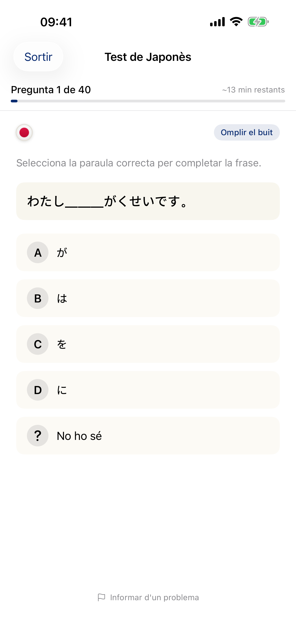Click the Omplir el buit badge

[x=246, y=132]
